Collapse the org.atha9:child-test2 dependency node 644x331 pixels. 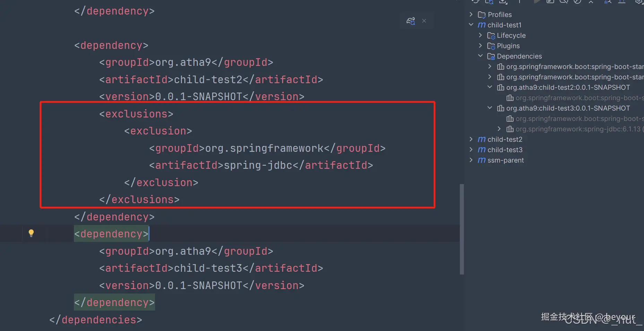[490, 87]
